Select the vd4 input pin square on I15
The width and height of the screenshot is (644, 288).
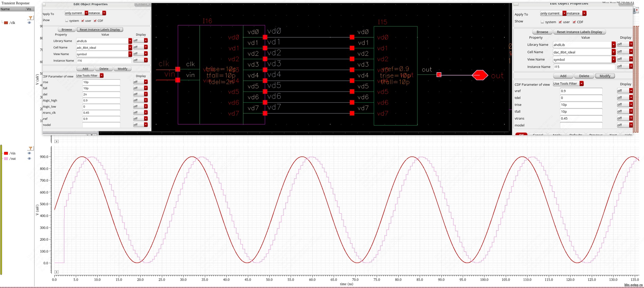pyautogui.click(x=352, y=81)
